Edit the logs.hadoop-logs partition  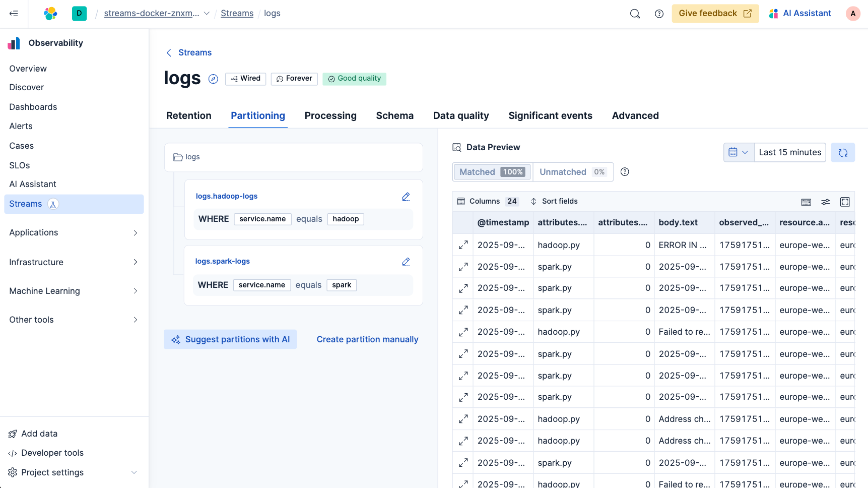tap(406, 197)
